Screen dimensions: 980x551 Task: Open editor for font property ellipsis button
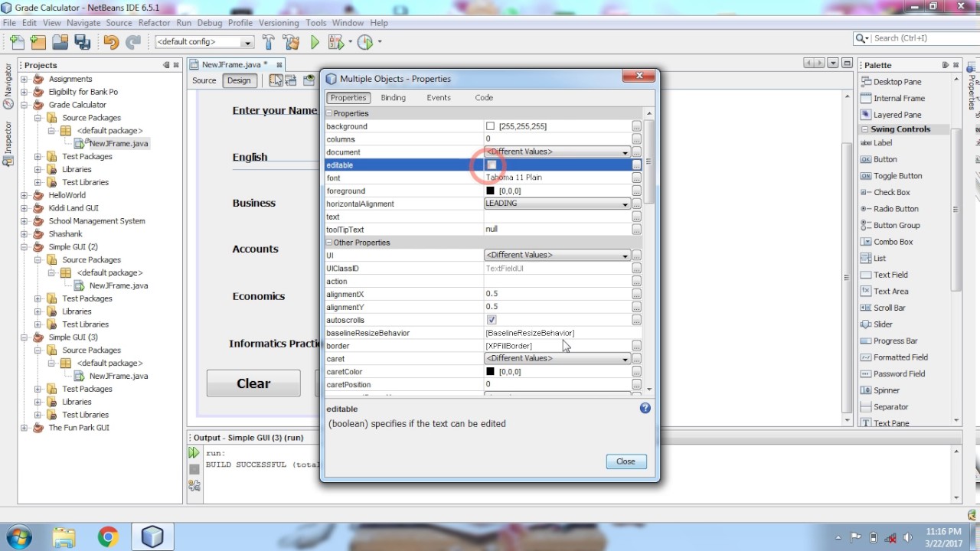[636, 178]
